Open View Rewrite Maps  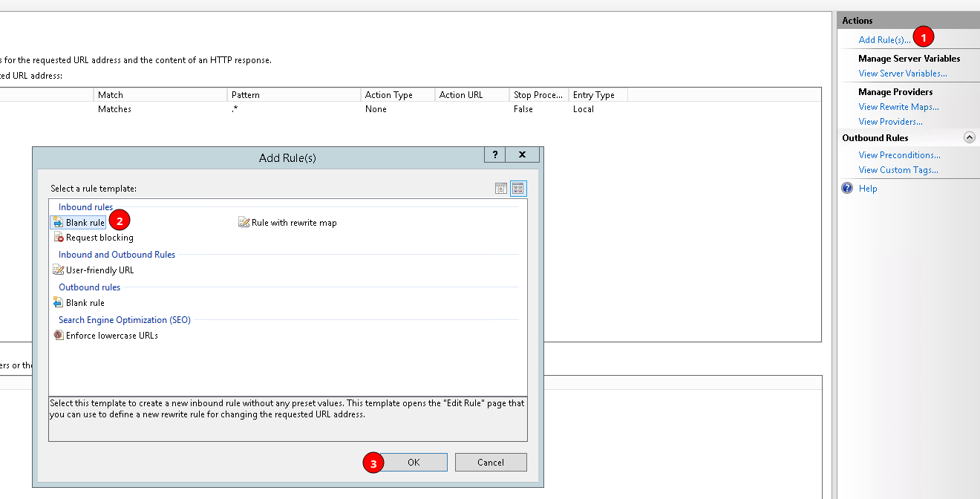tap(898, 106)
